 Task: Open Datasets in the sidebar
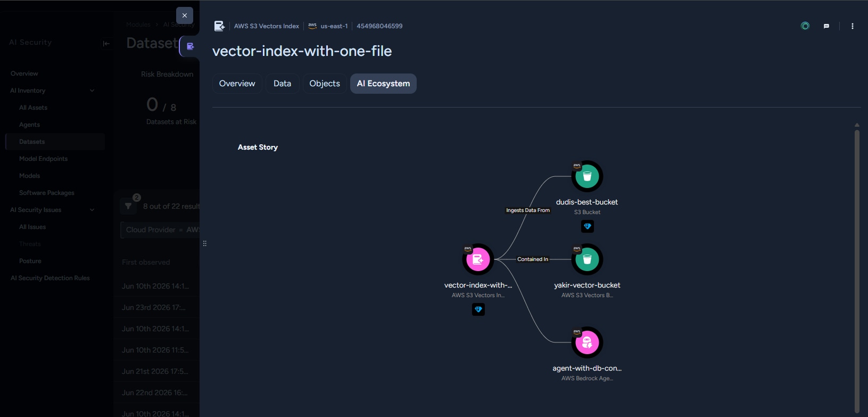coord(55,142)
